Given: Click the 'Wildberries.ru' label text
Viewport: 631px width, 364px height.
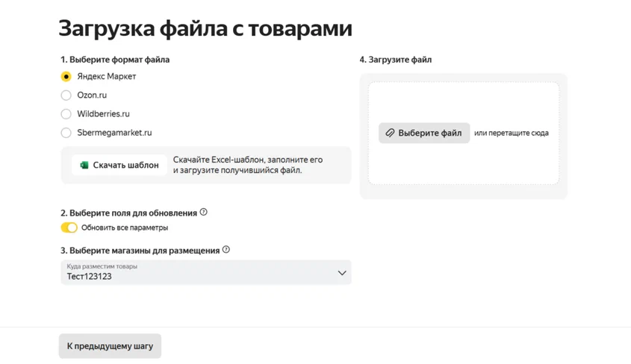Looking at the screenshot, I should pyautogui.click(x=103, y=114).
